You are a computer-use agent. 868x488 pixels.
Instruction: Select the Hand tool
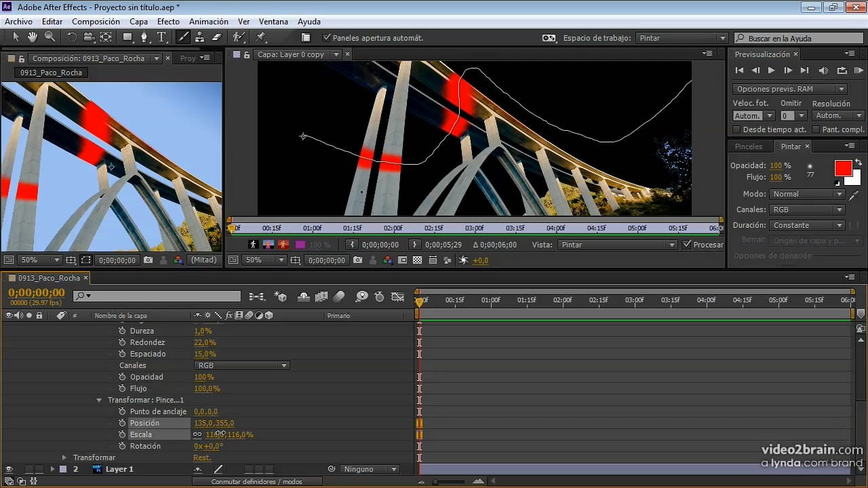[32, 37]
